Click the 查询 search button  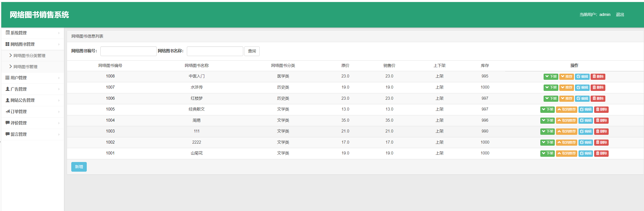tap(252, 51)
